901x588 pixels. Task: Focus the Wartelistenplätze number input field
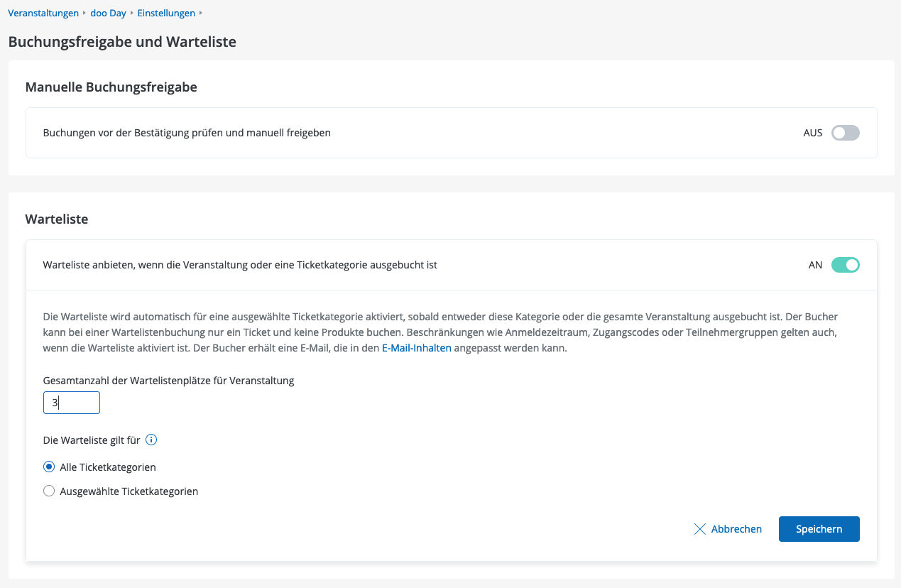click(x=72, y=403)
